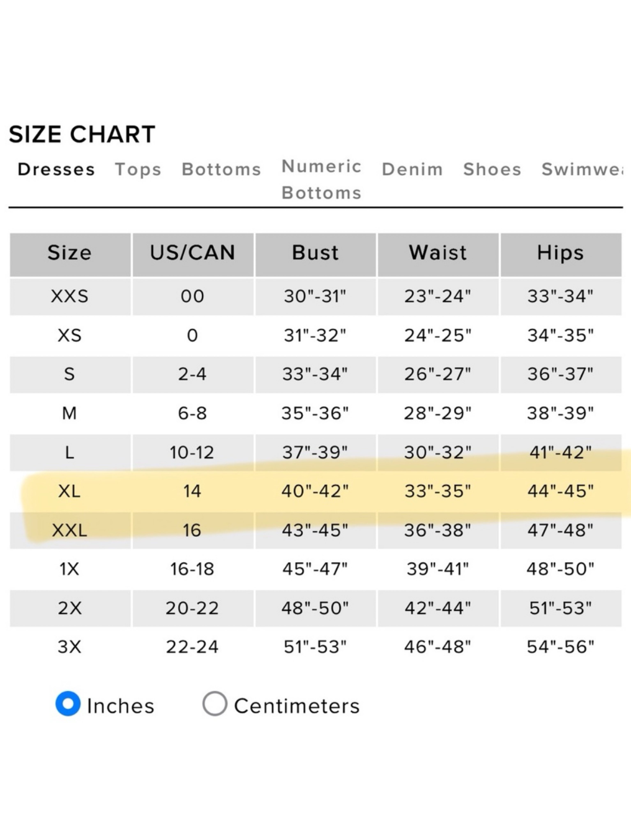Image resolution: width=631 pixels, height=840 pixels.
Task: Switch to the Denim tab
Action: tap(412, 169)
